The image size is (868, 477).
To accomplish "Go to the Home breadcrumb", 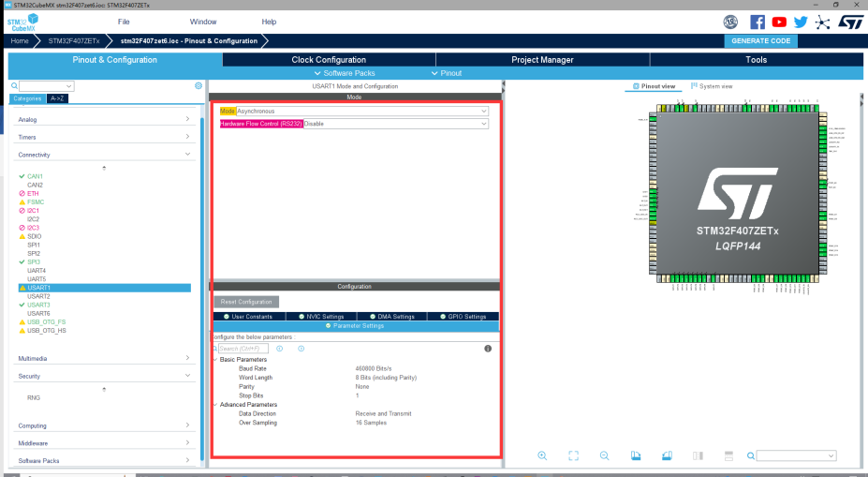I will point(20,41).
